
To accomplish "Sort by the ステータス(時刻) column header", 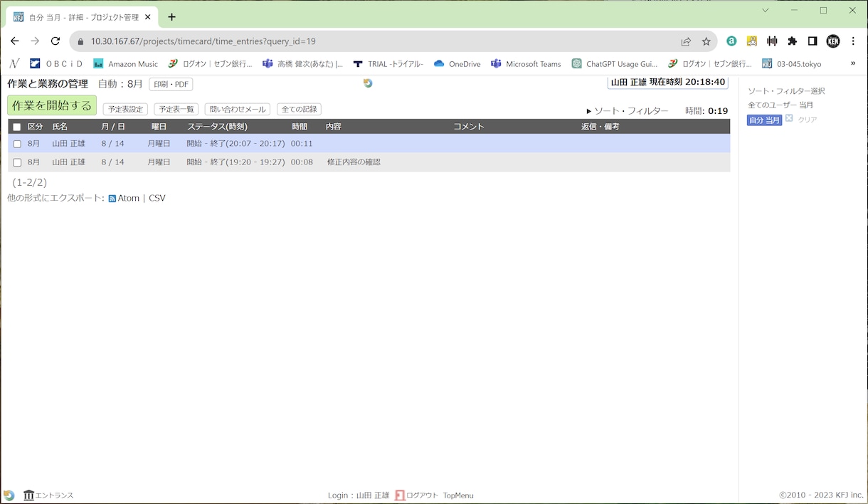I will [x=217, y=127].
